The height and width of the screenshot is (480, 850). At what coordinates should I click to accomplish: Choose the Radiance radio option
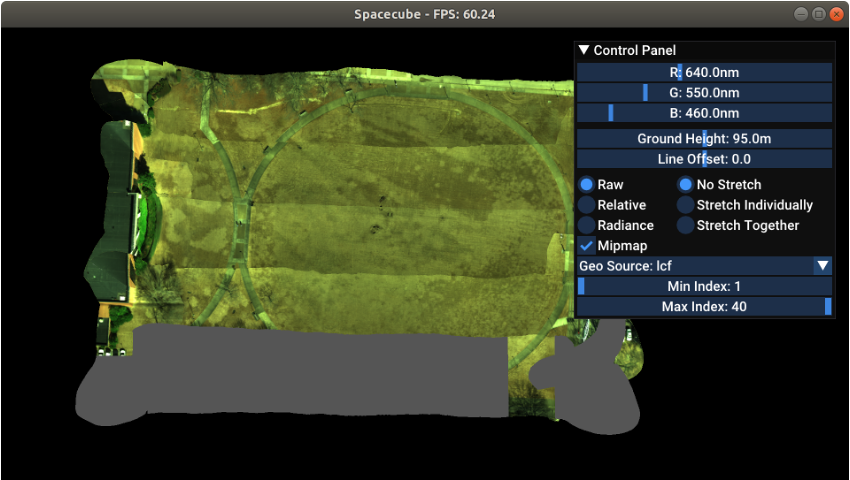(x=587, y=225)
